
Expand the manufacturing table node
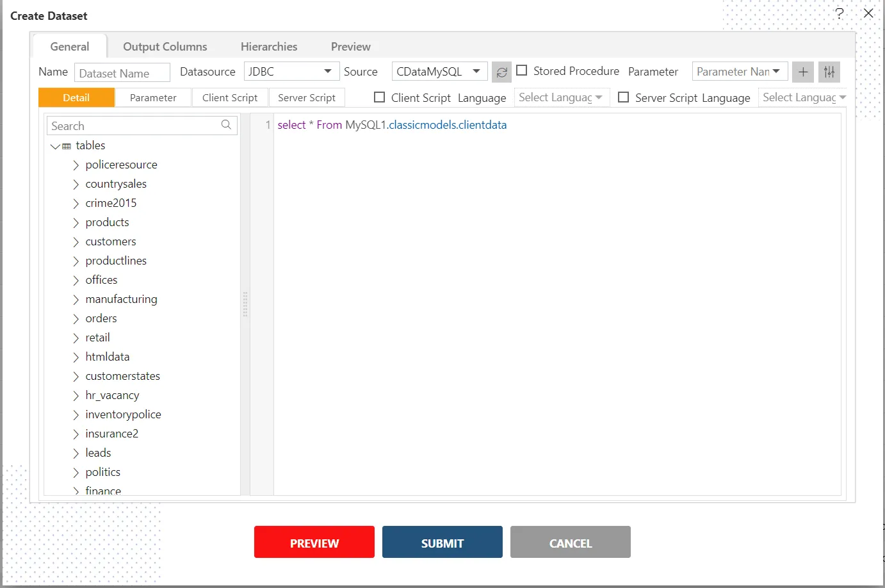(x=76, y=300)
